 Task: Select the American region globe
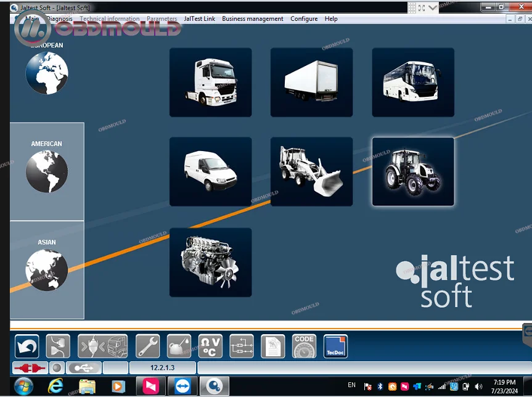(47, 171)
